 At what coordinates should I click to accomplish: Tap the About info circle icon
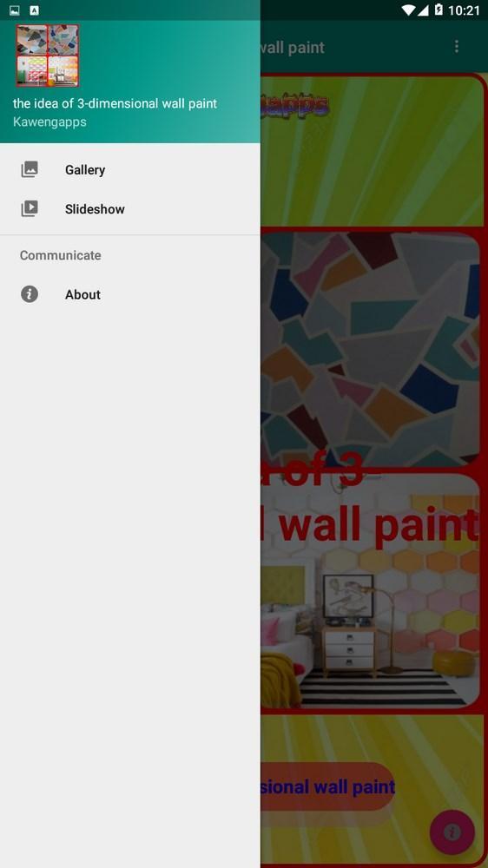[x=30, y=294]
